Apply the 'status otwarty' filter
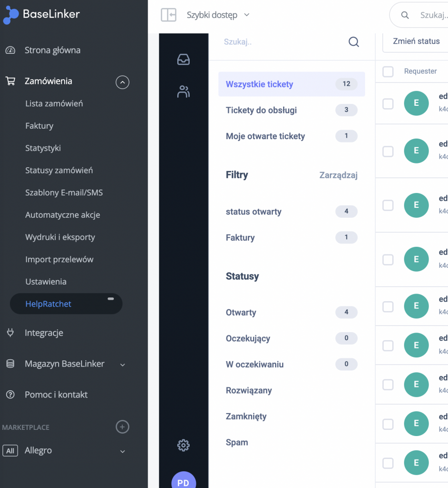The image size is (448, 488). [x=292, y=212]
